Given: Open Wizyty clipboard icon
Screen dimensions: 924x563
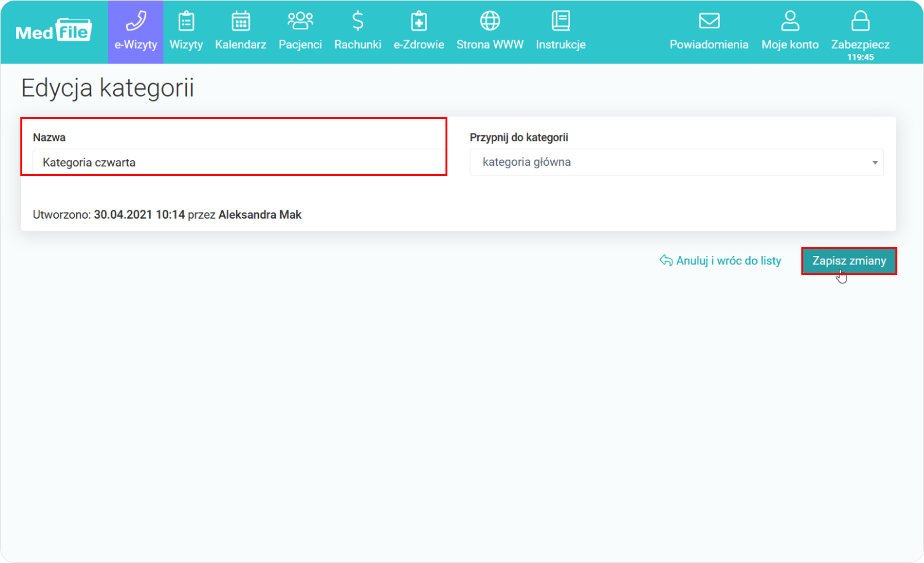Looking at the screenshot, I should click(186, 21).
